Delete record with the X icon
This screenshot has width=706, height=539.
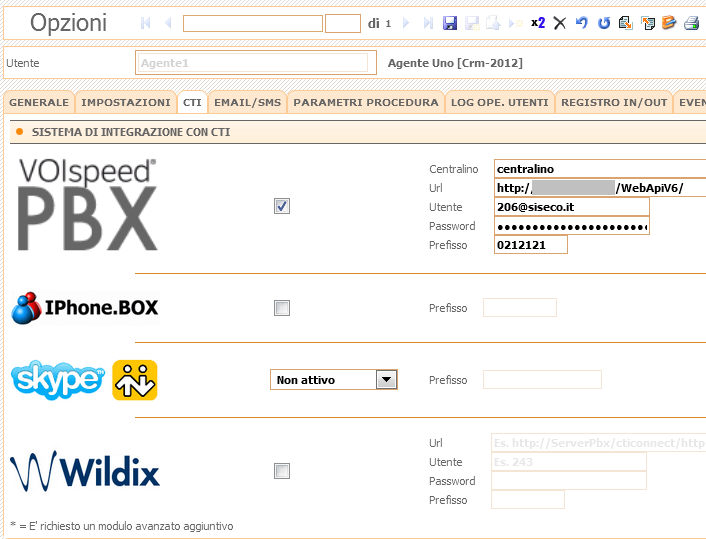point(559,23)
